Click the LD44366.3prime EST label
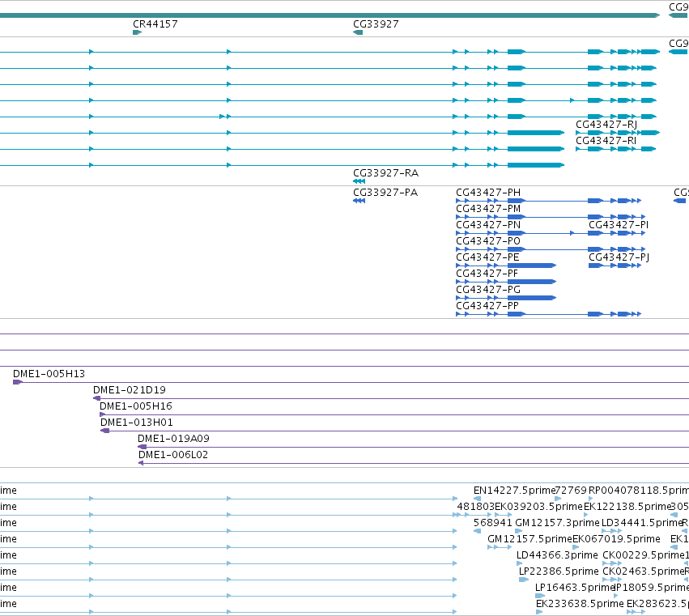 click(x=557, y=555)
